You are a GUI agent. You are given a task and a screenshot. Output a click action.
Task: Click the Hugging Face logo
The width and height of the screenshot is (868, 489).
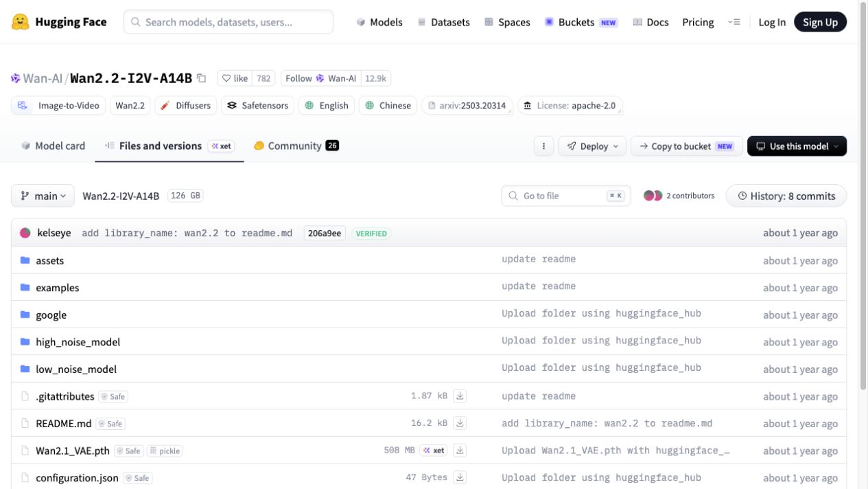pos(59,22)
